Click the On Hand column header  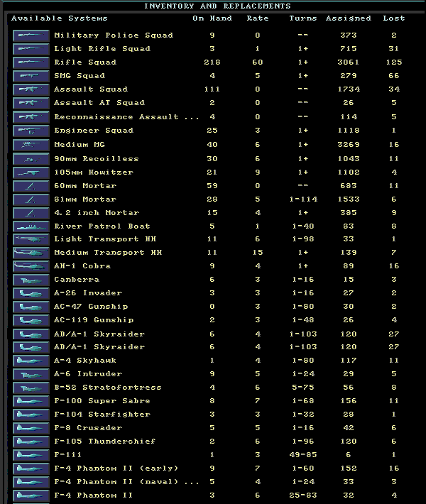click(212, 18)
